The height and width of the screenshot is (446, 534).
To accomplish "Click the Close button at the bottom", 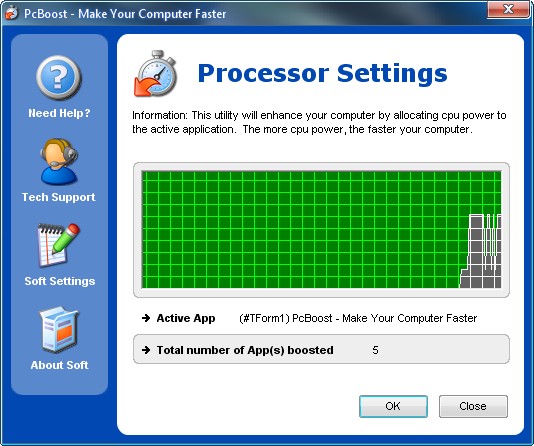I will [x=473, y=406].
